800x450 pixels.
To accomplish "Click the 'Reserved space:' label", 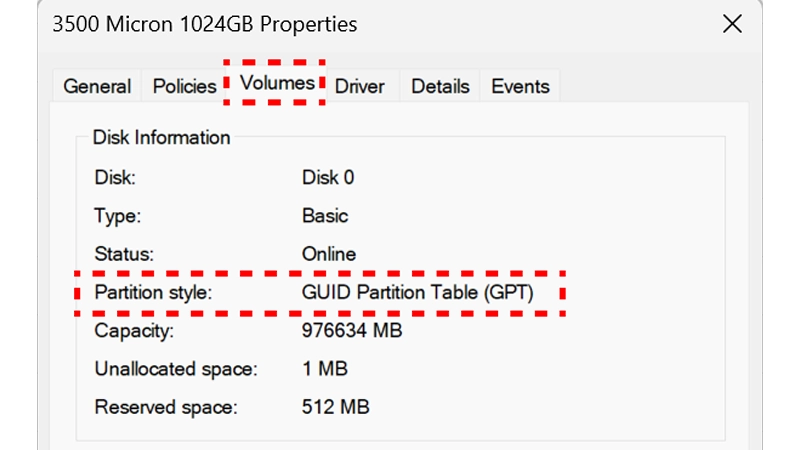I will click(x=166, y=407).
